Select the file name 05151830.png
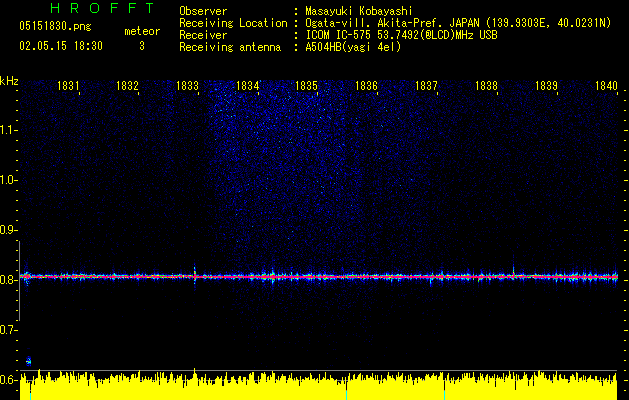Viewport: 629px width, 400px height. [x=55, y=26]
